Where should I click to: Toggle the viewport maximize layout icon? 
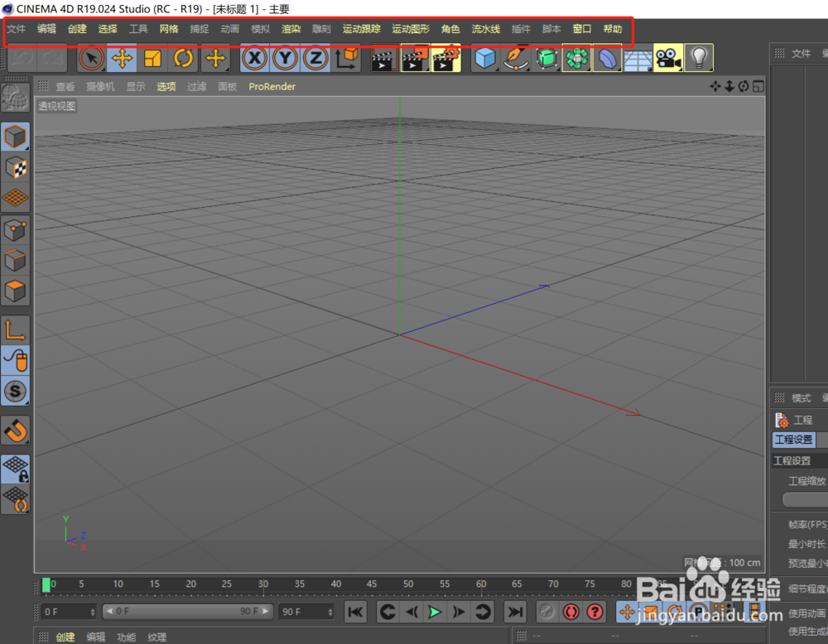click(x=758, y=86)
